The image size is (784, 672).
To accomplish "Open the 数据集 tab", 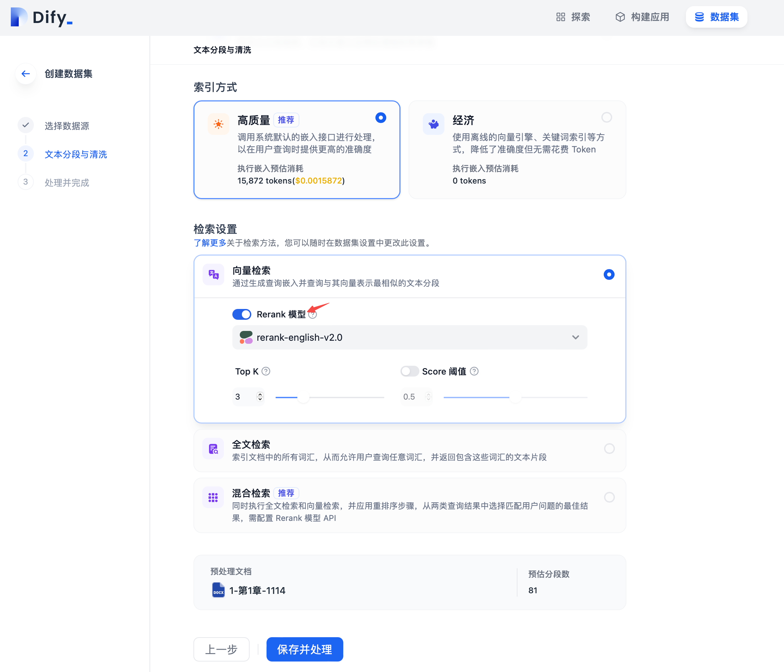I will 717,17.
